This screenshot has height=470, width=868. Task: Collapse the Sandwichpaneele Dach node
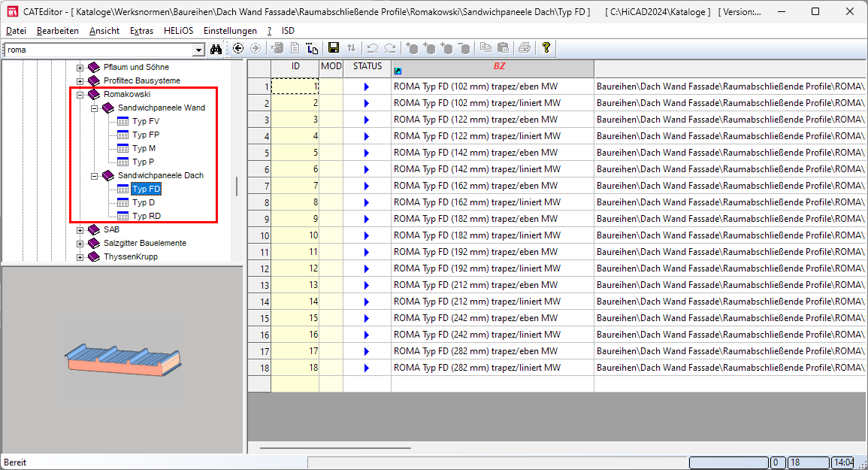point(94,176)
